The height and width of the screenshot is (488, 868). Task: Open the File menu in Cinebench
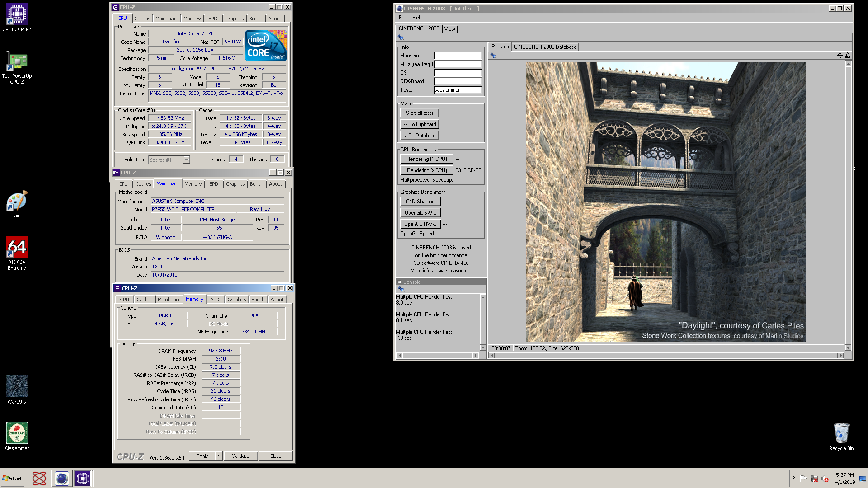402,18
